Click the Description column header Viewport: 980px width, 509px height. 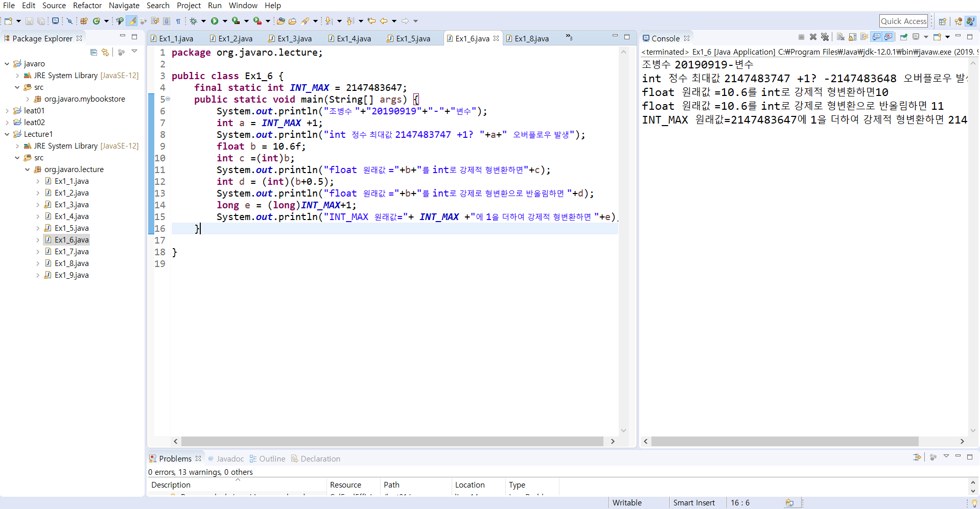[237, 485]
